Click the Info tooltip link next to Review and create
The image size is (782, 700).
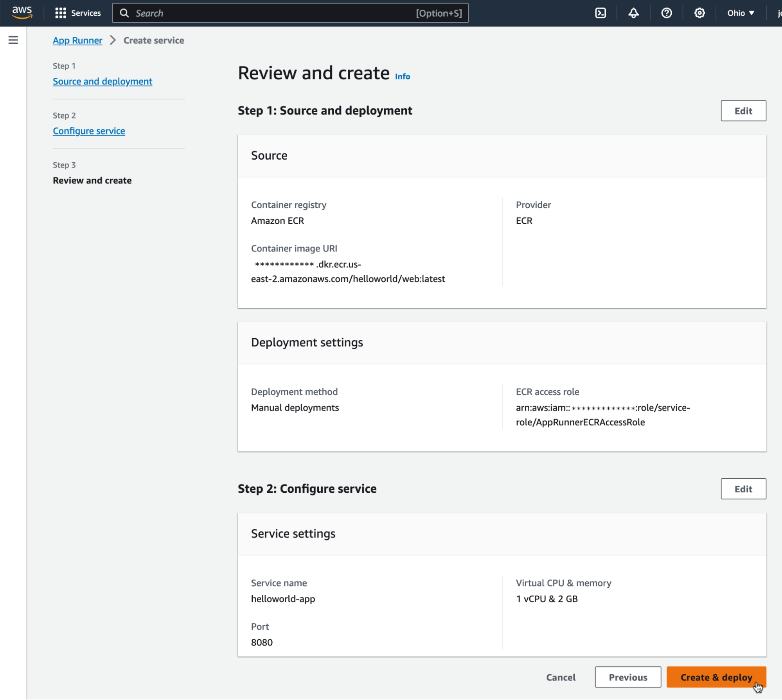(403, 76)
